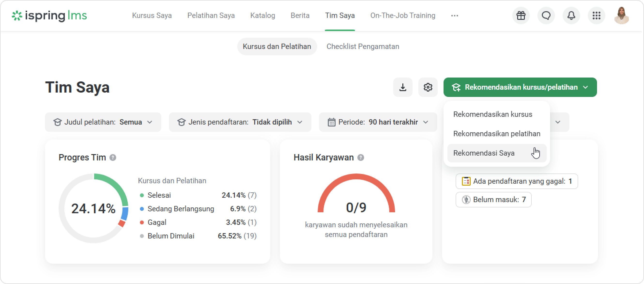Go to the Katalog navigation tab
644x284 pixels.
pos(262,16)
